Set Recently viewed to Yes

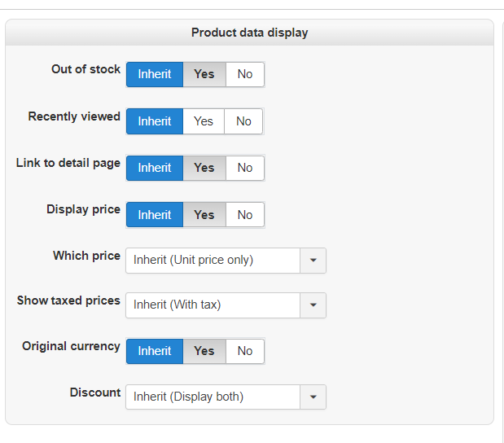point(204,121)
